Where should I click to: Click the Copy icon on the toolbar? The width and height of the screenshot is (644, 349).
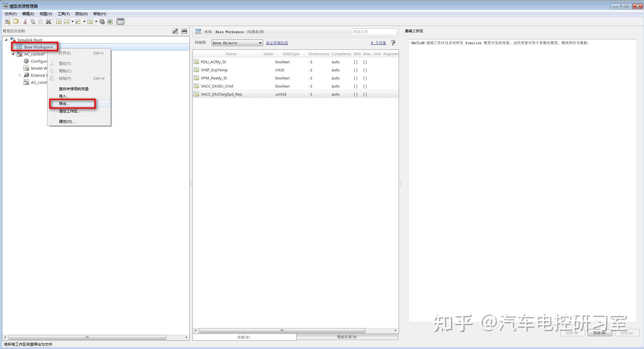(33, 21)
